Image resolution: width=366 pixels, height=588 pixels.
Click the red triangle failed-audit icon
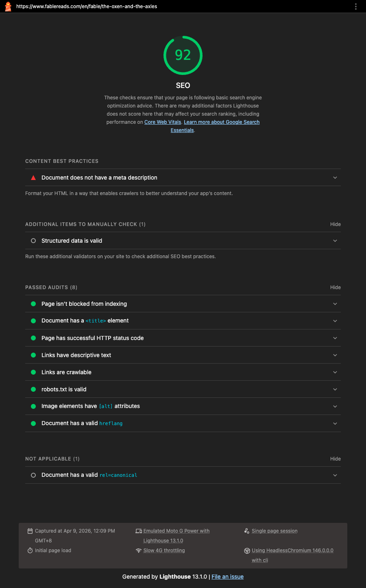(x=33, y=178)
